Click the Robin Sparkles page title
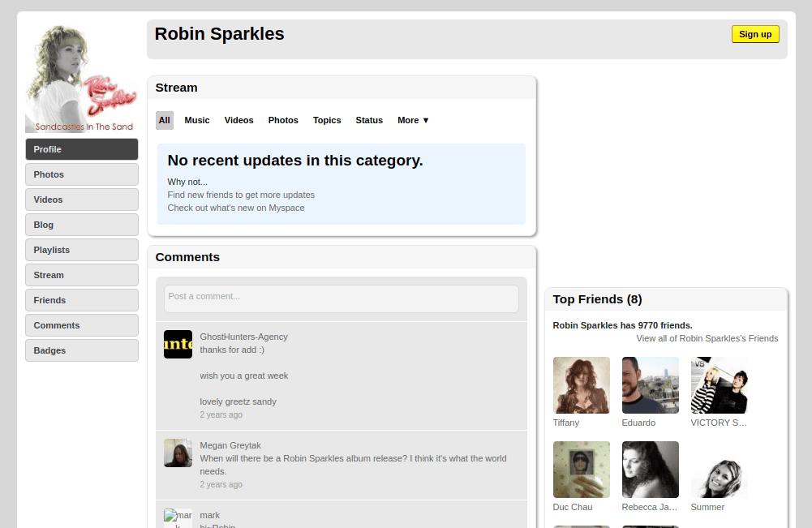The width and height of the screenshot is (812, 528). pos(219,33)
